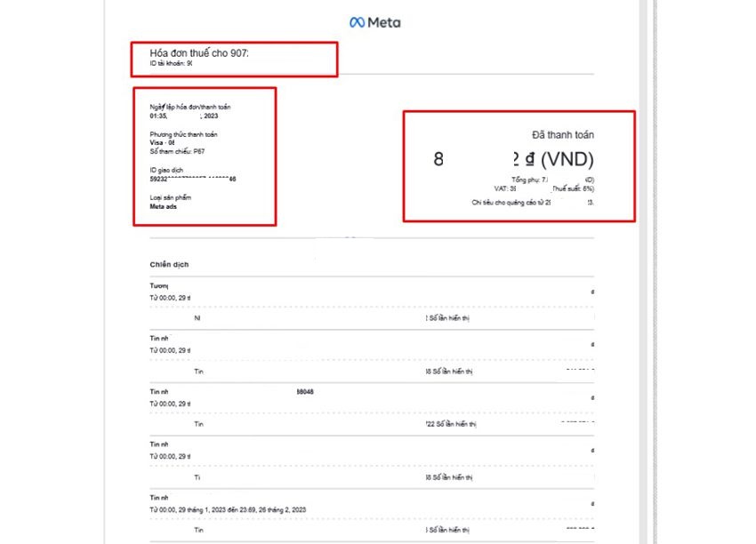Click the 'Chi tiêu cho quảng cáo từ' line
This screenshot has height=544, width=756.
(533, 203)
